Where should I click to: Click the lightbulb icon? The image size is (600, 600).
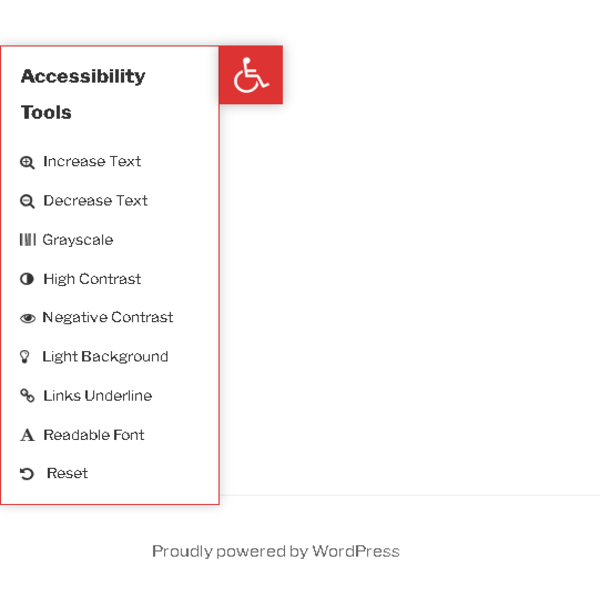24,357
